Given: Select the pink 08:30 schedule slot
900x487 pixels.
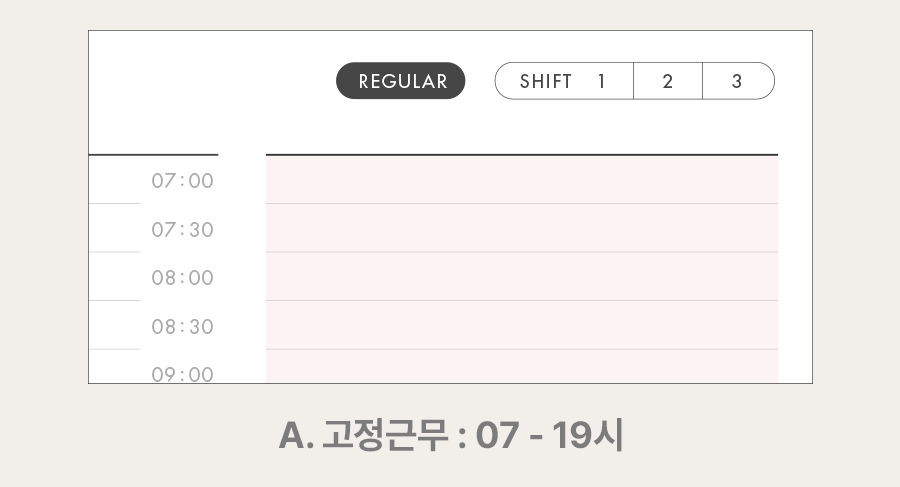Looking at the screenshot, I should click(x=521, y=325).
